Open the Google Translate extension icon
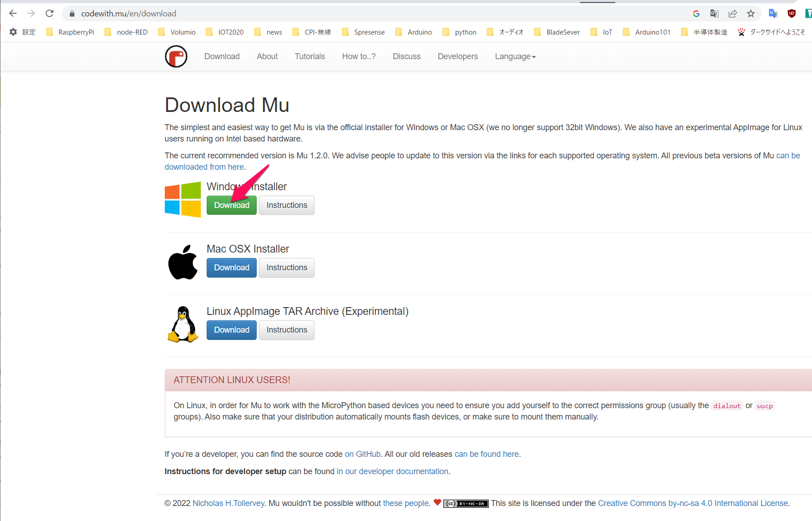 coord(773,14)
